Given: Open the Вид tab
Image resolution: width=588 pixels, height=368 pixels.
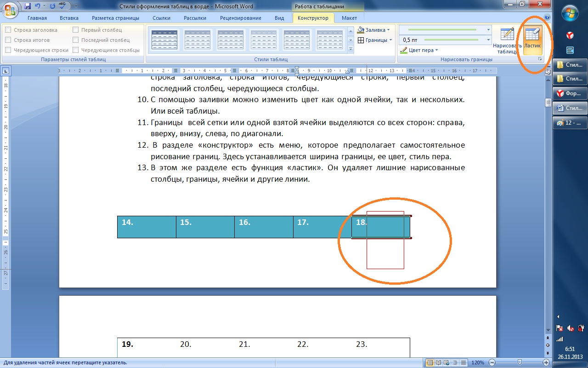Looking at the screenshot, I should 279,18.
